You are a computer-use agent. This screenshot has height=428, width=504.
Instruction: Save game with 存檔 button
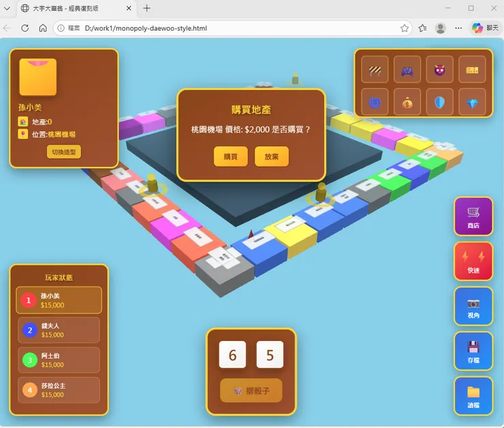point(473,351)
